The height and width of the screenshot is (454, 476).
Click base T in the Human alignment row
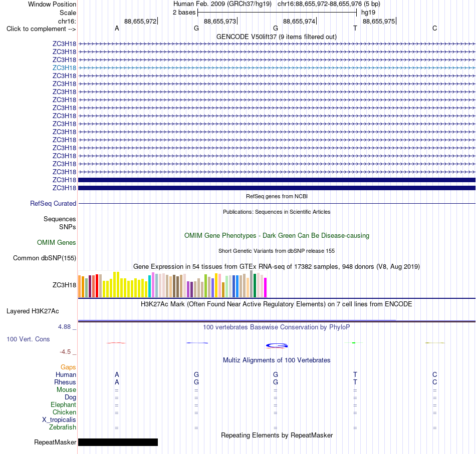click(x=355, y=375)
